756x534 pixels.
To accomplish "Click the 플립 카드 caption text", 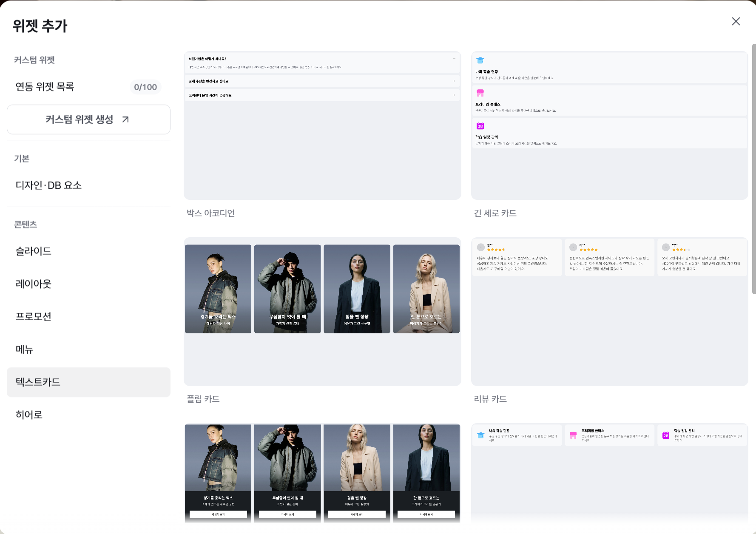I will point(203,399).
